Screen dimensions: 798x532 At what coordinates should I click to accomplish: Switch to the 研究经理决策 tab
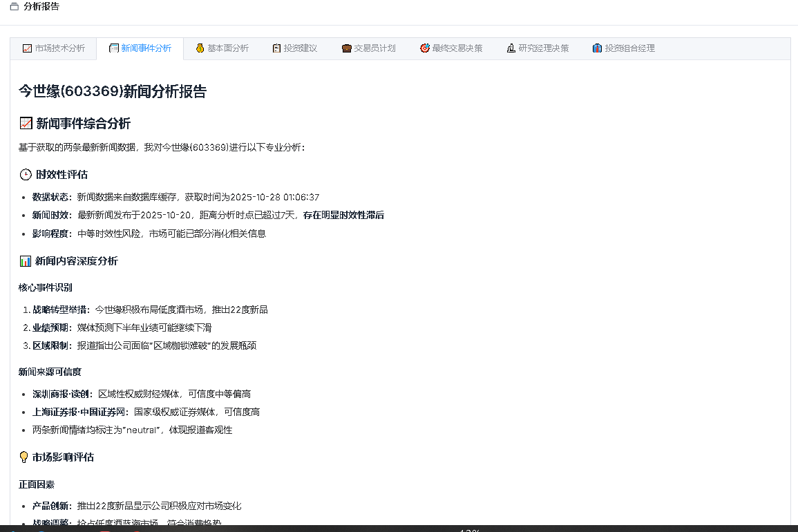click(x=538, y=48)
